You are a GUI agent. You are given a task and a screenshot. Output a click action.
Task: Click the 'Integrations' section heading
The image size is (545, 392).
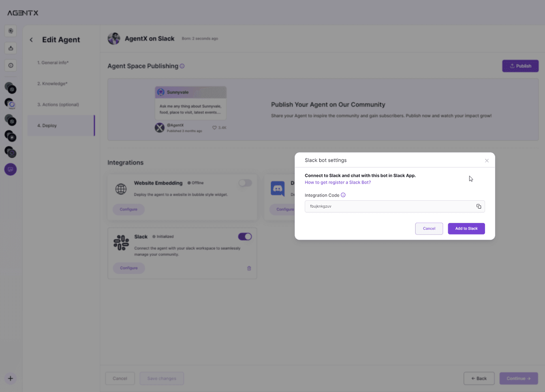[x=126, y=163]
